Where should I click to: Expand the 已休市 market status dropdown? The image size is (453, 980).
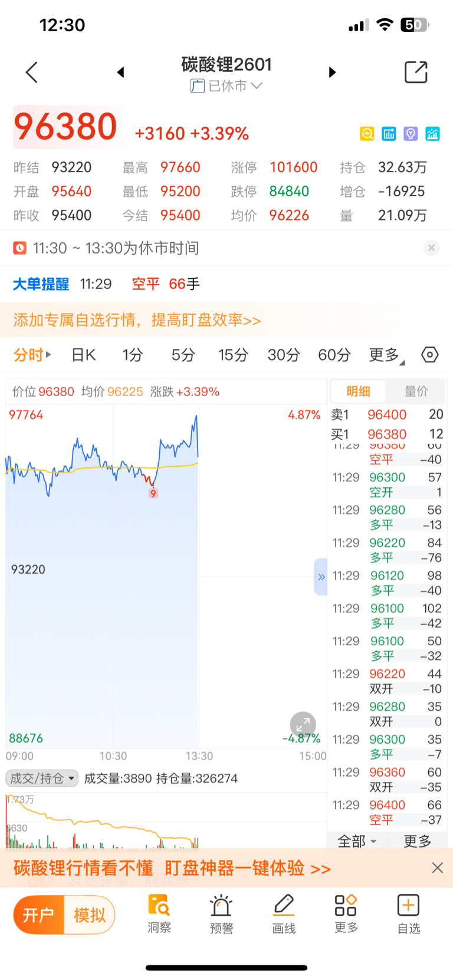point(226,86)
